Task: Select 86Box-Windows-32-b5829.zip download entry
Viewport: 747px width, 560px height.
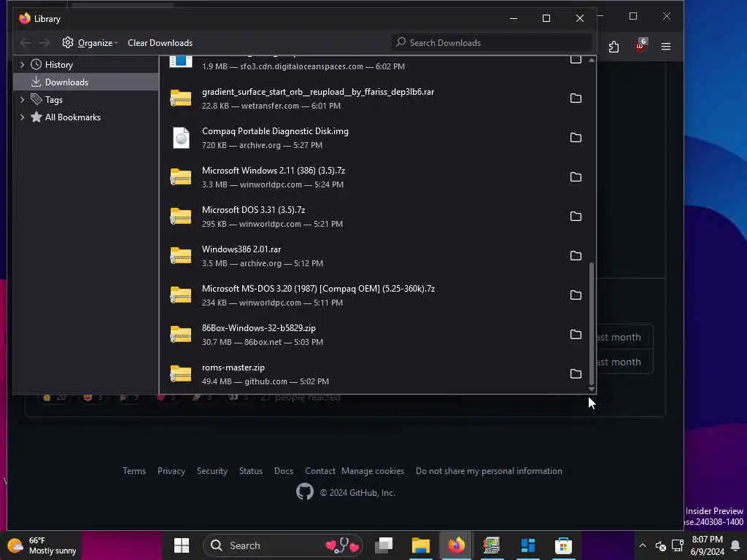Action: pyautogui.click(x=374, y=334)
